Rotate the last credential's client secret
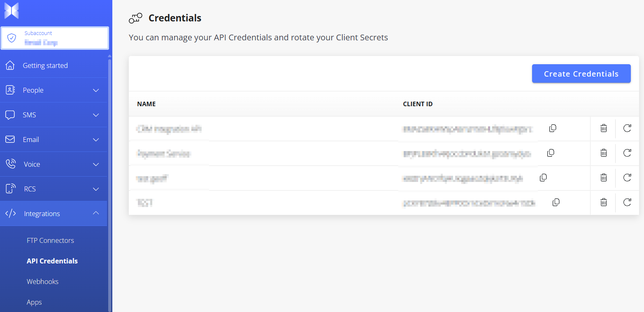644x312 pixels. (627, 203)
